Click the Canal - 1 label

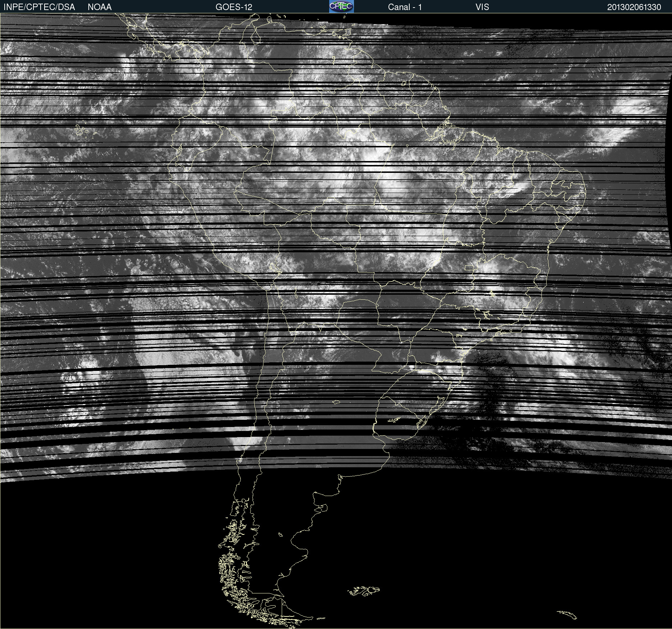[405, 7]
